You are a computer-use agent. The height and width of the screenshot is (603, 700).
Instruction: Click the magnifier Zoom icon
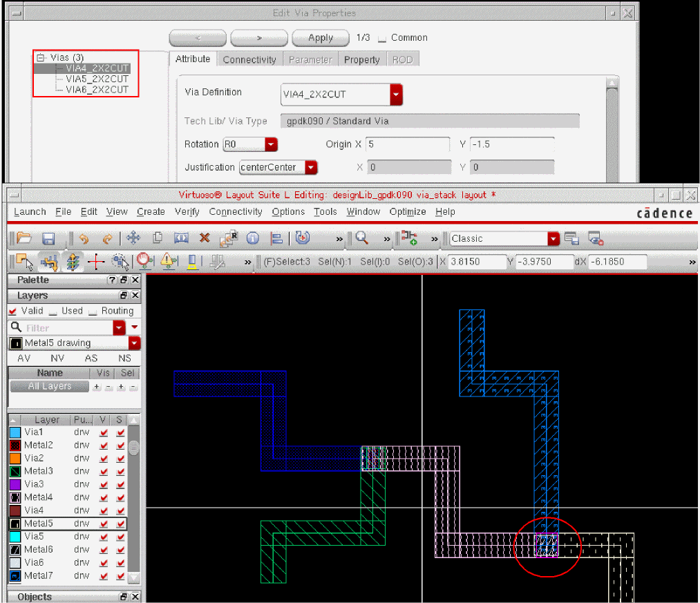[361, 238]
